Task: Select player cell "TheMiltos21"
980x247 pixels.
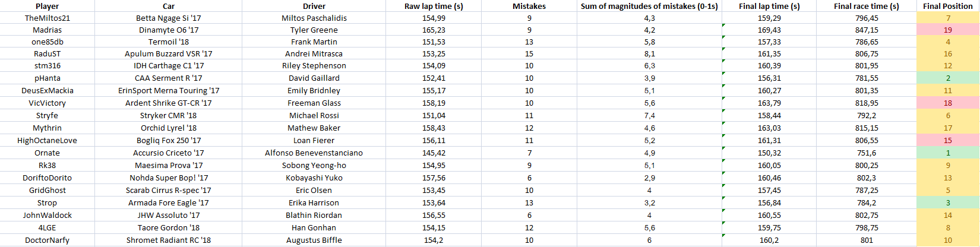Action: tap(47, 18)
